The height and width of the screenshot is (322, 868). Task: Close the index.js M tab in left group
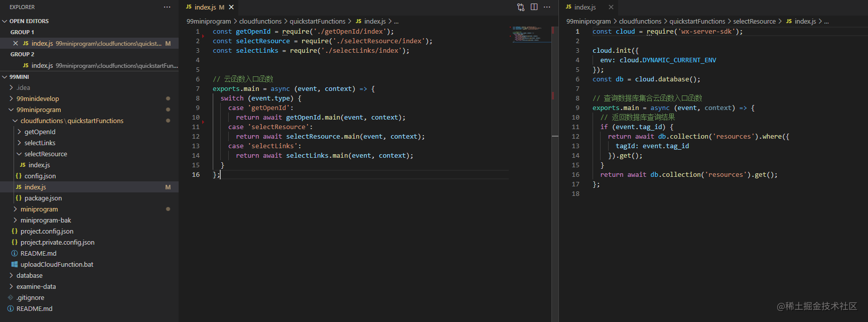(x=231, y=7)
